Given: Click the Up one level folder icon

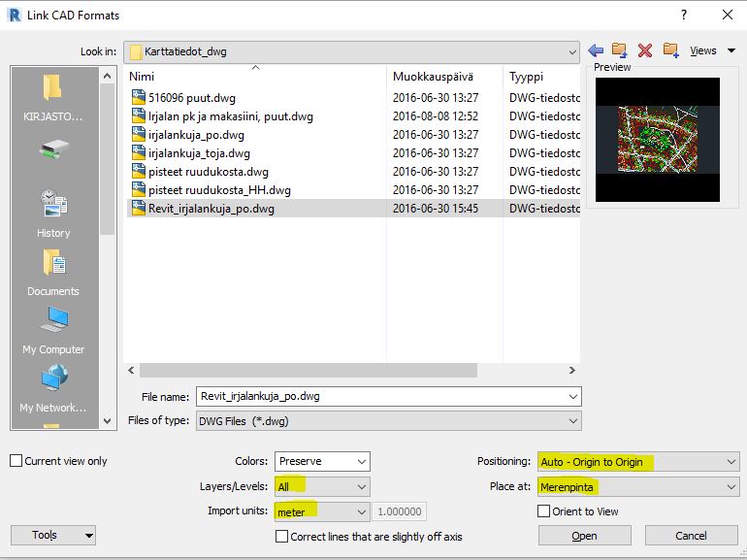Looking at the screenshot, I should click(619, 49).
